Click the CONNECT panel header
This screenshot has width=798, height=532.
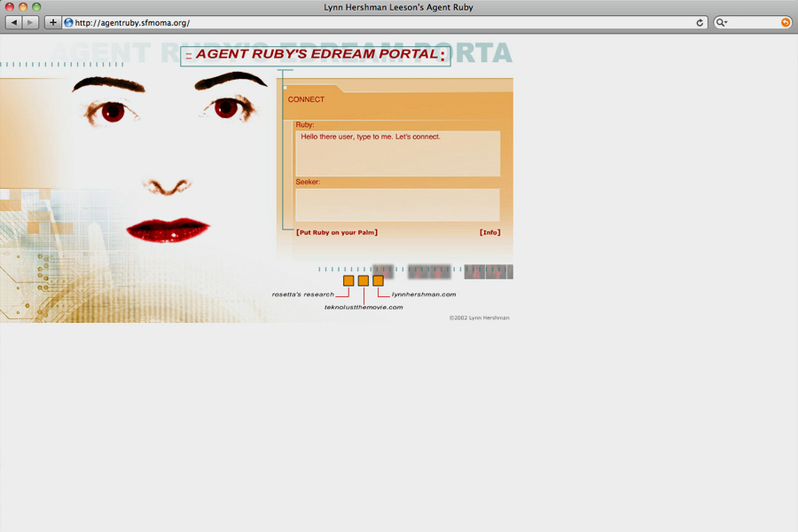point(307,99)
